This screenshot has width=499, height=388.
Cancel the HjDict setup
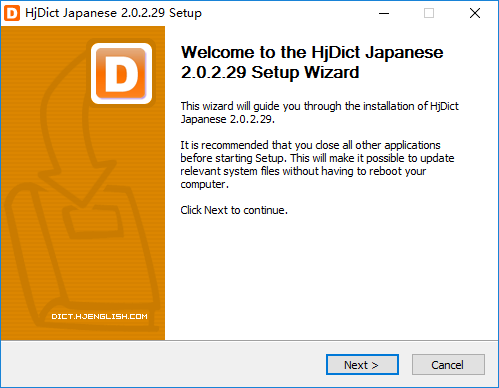(448, 365)
